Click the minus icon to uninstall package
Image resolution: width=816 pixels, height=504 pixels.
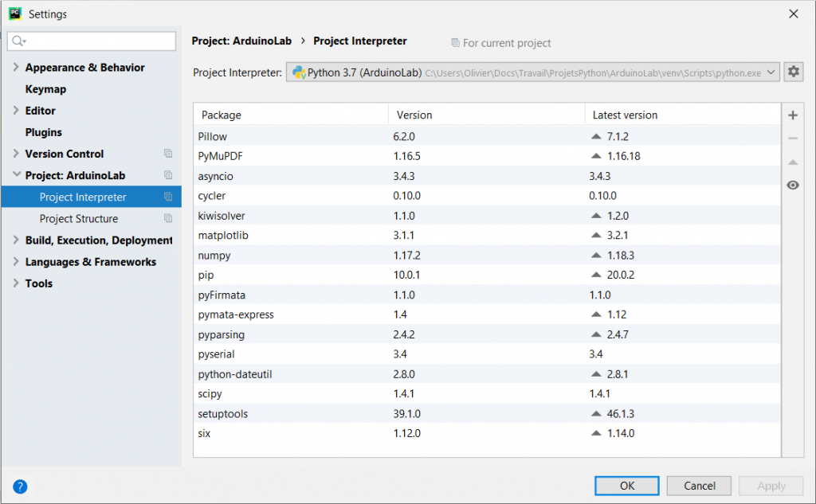point(793,139)
